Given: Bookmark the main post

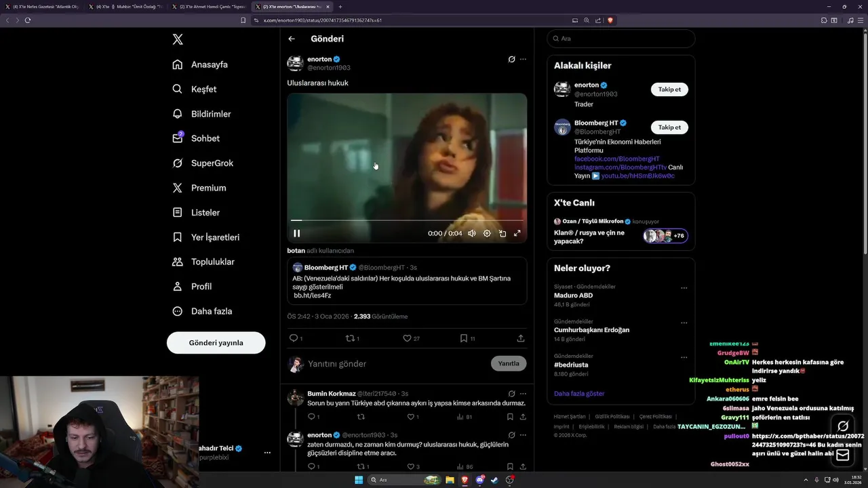Looking at the screenshot, I should [x=467, y=338].
